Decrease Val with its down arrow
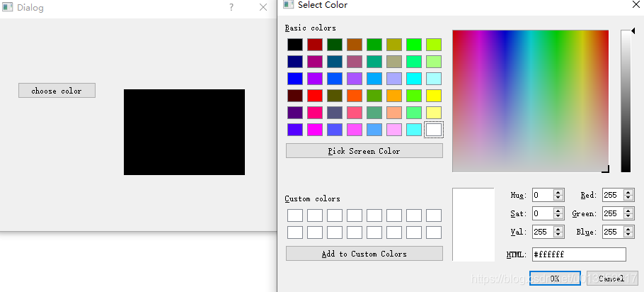 tap(558, 235)
